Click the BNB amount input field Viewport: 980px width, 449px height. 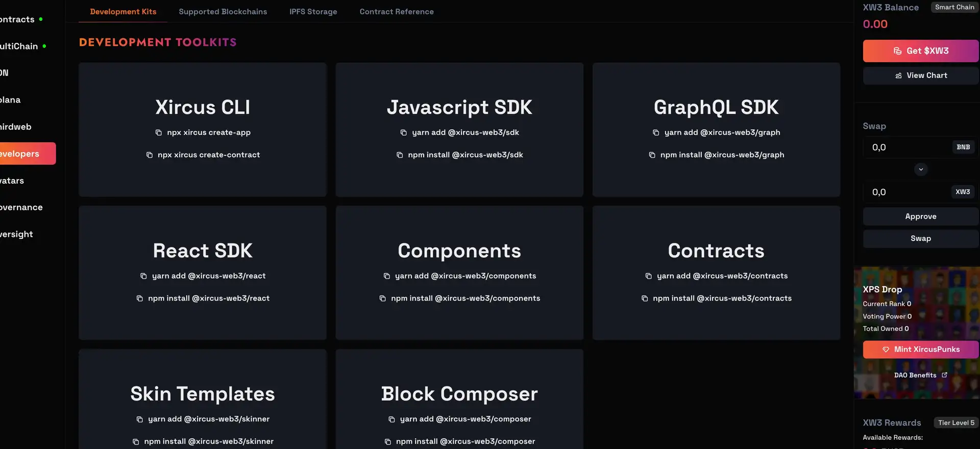click(x=906, y=147)
